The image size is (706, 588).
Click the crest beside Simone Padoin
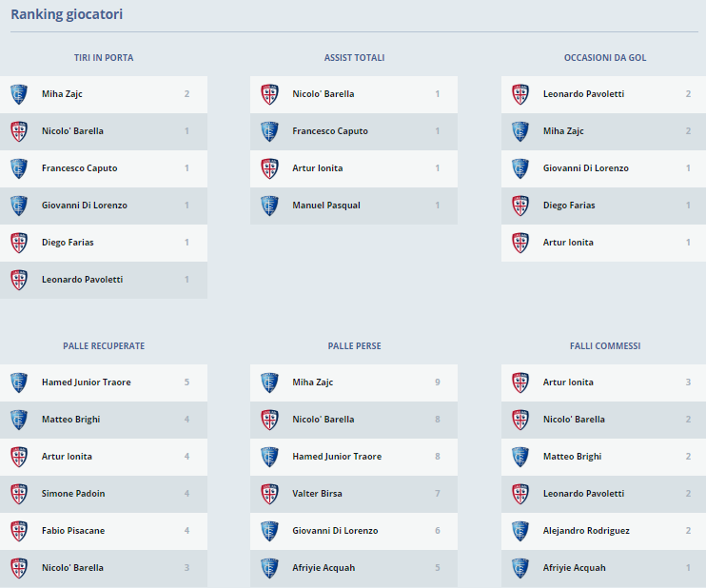[x=18, y=494]
